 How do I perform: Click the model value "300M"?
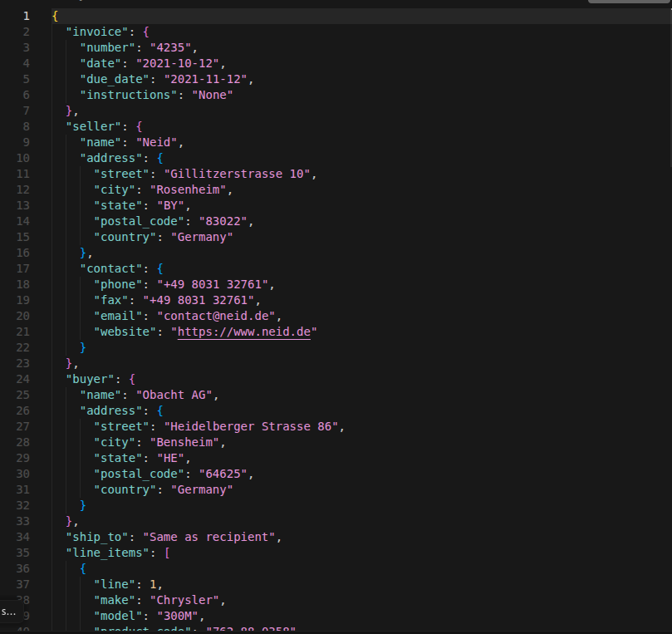tap(177, 617)
